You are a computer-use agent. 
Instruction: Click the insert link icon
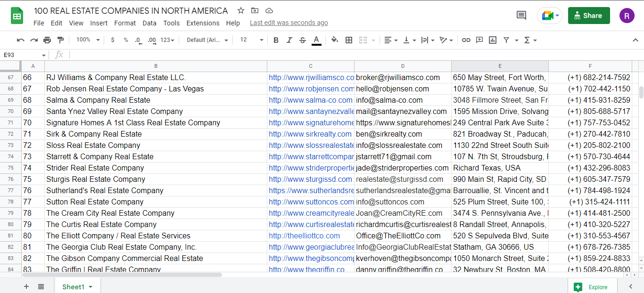(466, 40)
